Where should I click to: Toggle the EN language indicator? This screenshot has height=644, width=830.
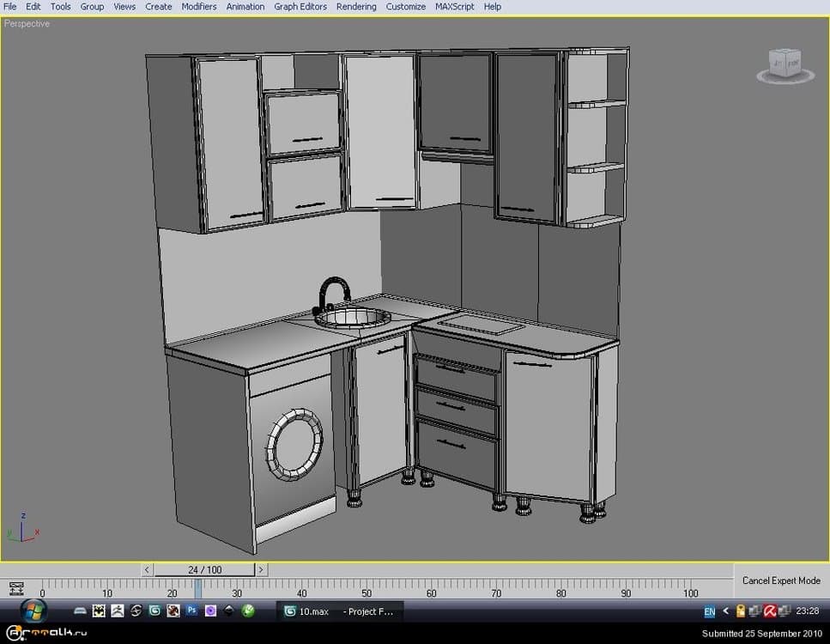click(709, 612)
